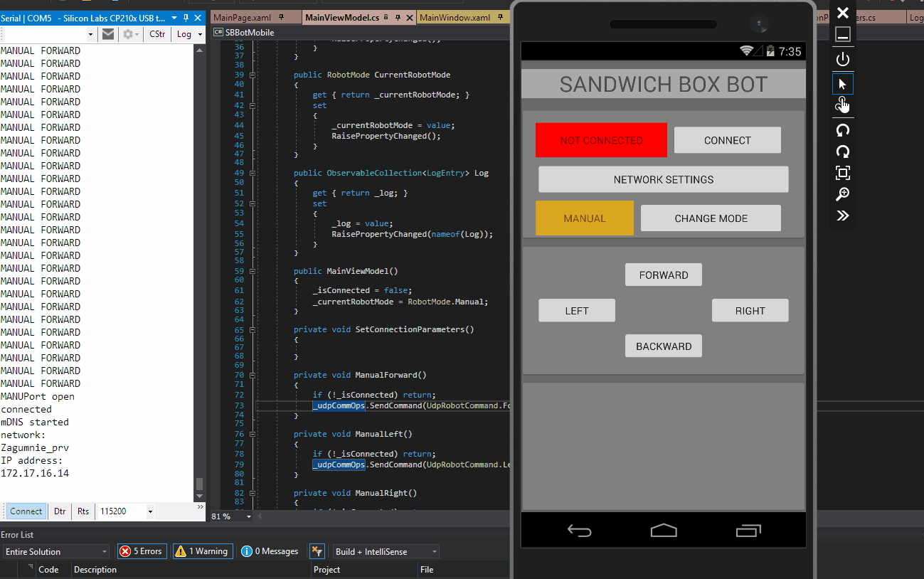Rotate emulator left using rotate icon
Image resolution: width=924 pixels, height=579 pixels.
point(842,130)
